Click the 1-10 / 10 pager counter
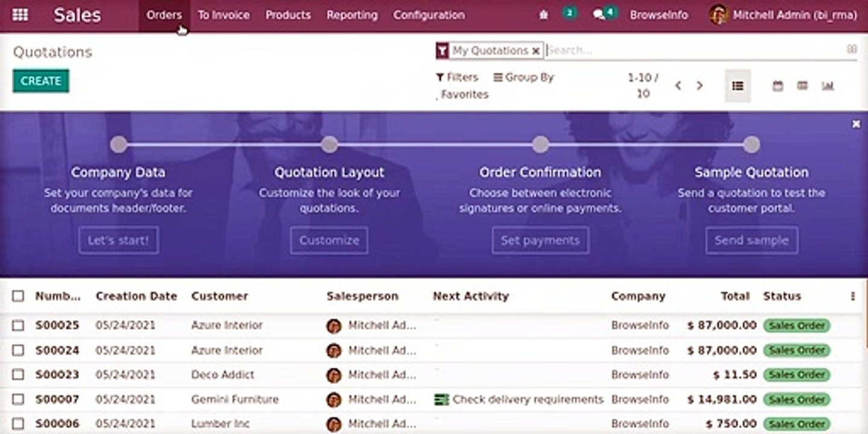Viewport: 868px width, 434px height. click(x=643, y=86)
